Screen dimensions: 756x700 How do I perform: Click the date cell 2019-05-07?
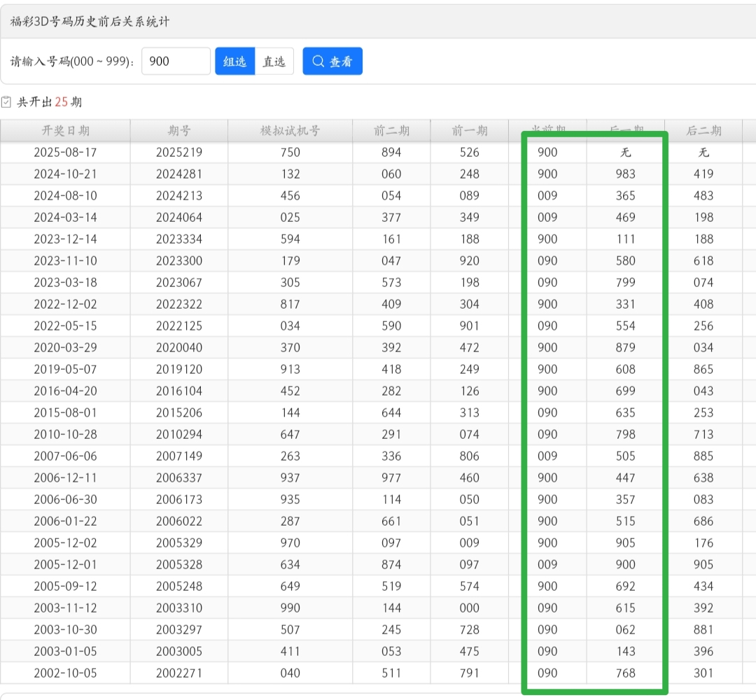66,370
